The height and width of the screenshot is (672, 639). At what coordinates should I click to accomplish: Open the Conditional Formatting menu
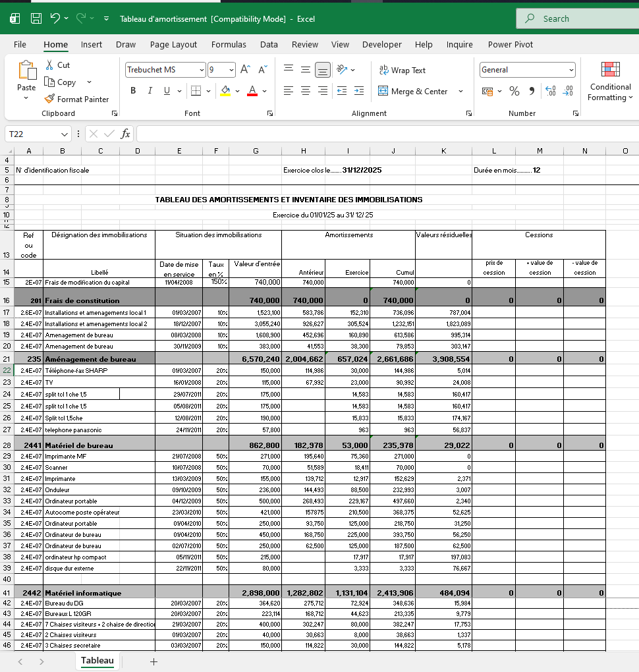coord(610,82)
